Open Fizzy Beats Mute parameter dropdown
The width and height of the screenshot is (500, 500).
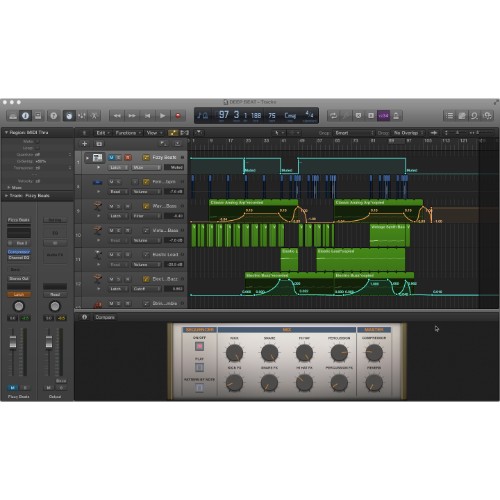click(x=146, y=167)
